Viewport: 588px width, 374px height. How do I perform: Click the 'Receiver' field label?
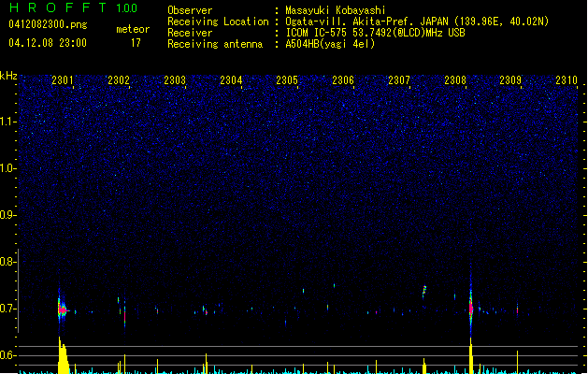190,33
